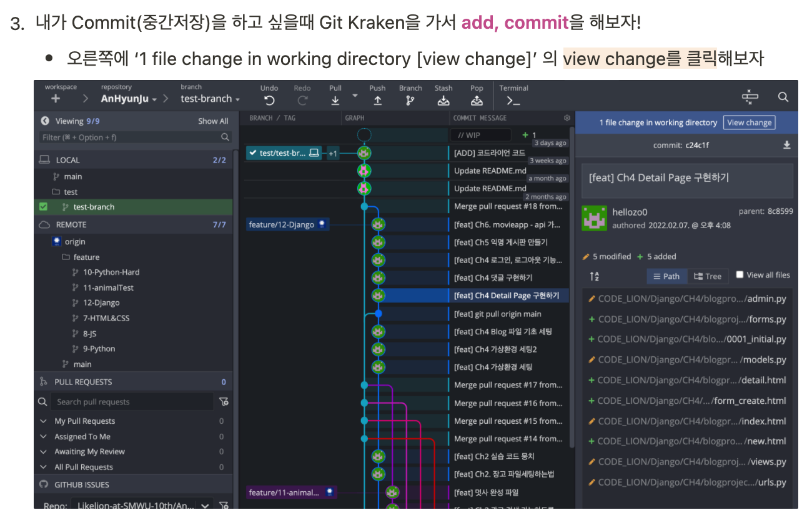
Task: Select commit 'Merge pull request #17'
Action: (x=508, y=385)
